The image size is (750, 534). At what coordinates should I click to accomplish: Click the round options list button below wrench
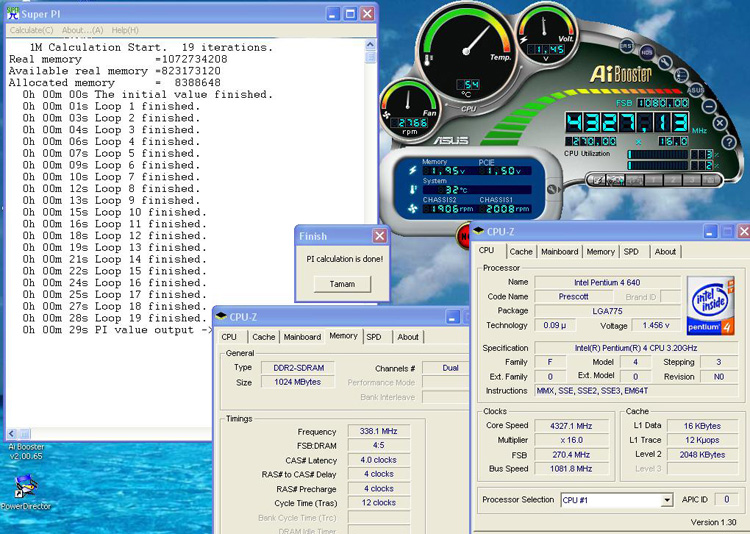[x=681, y=75]
